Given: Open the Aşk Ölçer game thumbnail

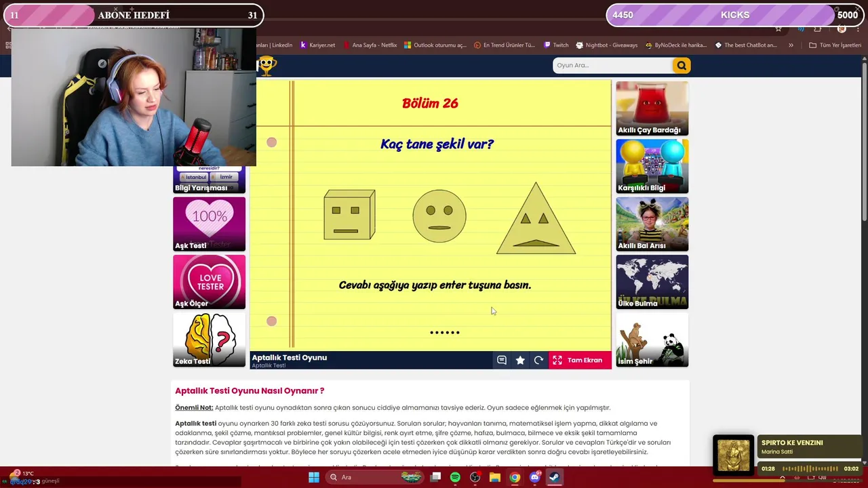Looking at the screenshot, I should [209, 282].
